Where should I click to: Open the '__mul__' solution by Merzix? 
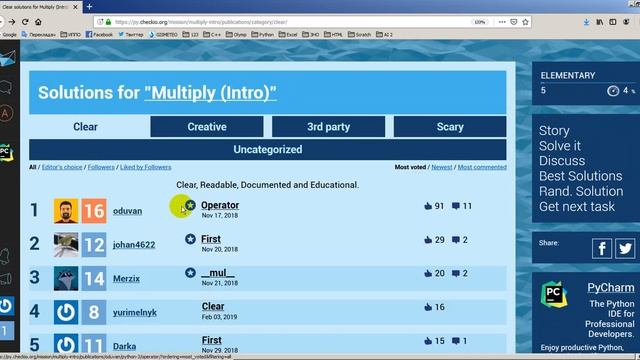(218, 273)
